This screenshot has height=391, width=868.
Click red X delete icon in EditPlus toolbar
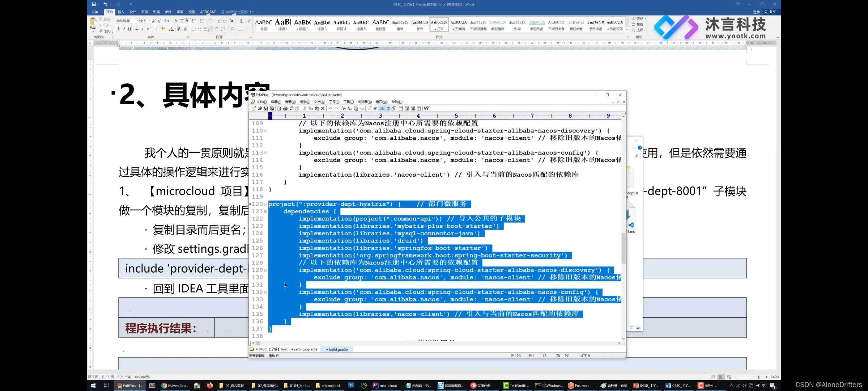(323, 108)
